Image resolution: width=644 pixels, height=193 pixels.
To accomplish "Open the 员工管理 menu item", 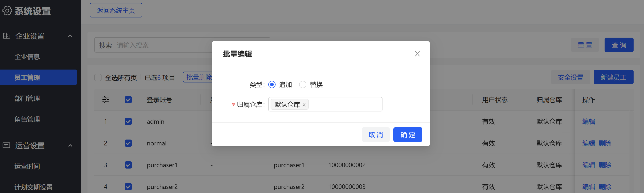I will click(x=39, y=77).
